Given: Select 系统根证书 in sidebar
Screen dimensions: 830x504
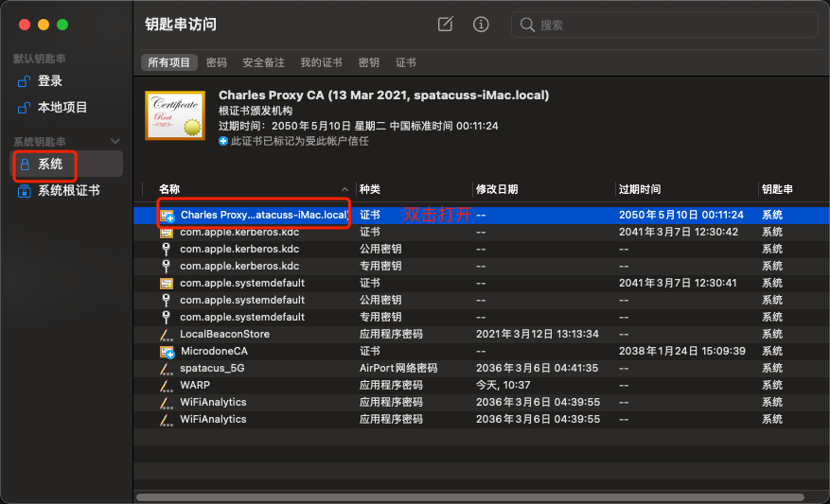Looking at the screenshot, I should tap(66, 191).
